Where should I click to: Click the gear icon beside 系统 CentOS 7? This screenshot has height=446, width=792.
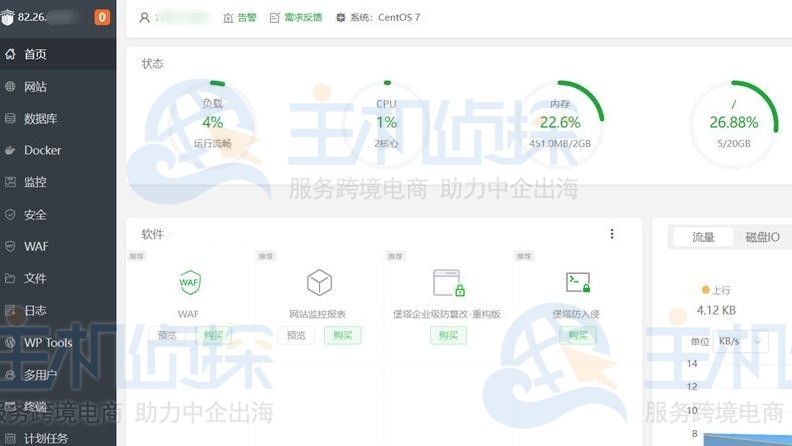pos(340,18)
